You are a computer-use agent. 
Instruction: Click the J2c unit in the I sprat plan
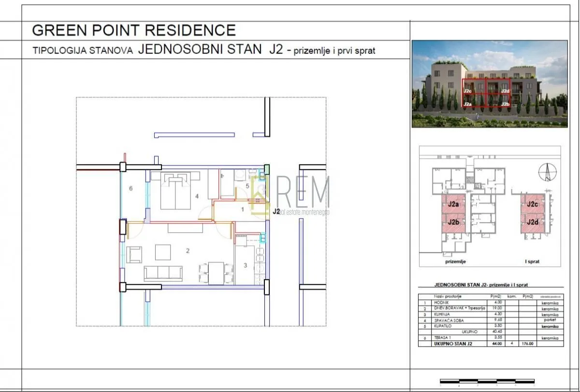(x=533, y=205)
